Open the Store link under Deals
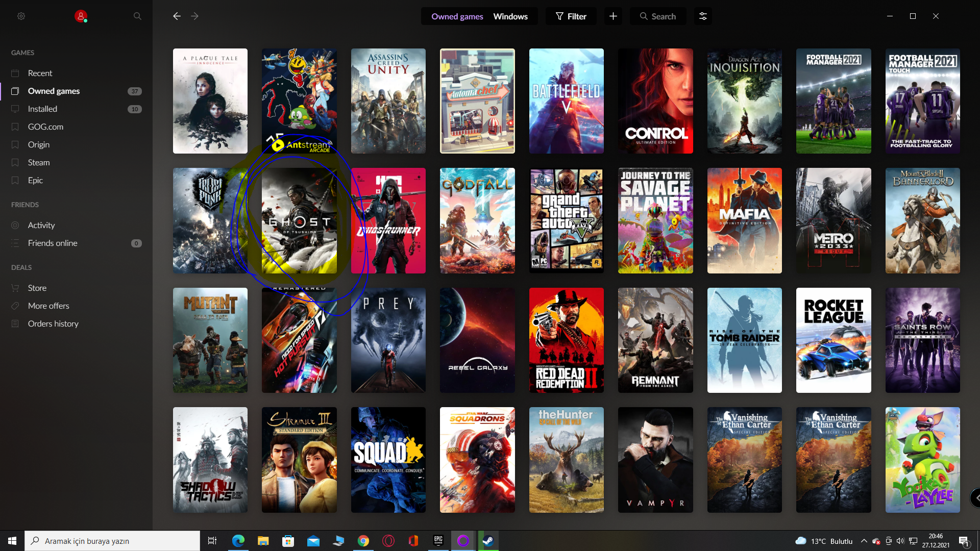 click(37, 288)
